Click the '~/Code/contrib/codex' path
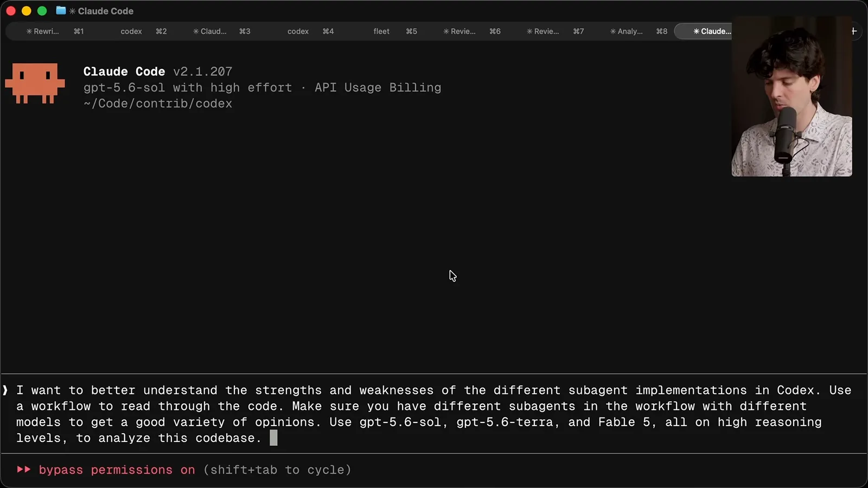 coord(158,104)
